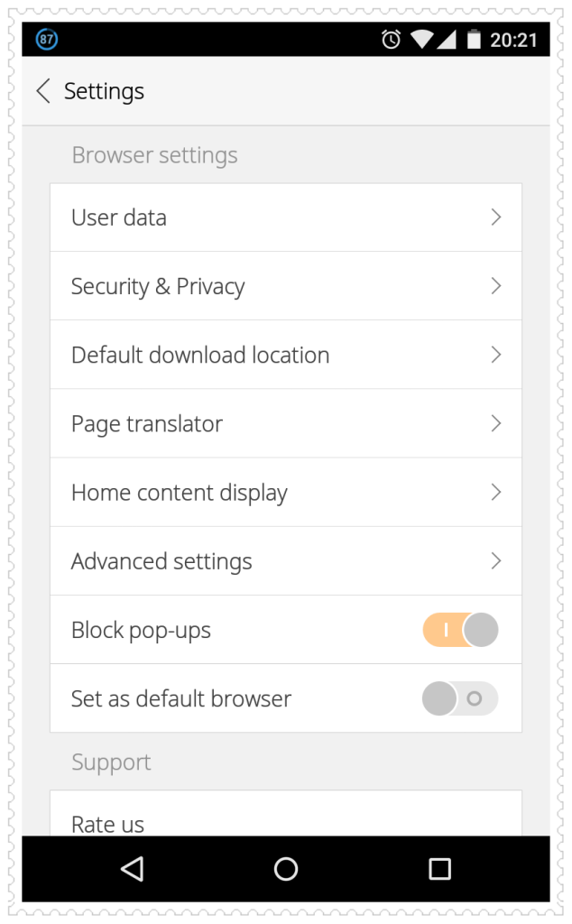Image resolution: width=572 pixels, height=924 pixels.
Task: Open Page translator via its arrow
Action: pos(495,423)
